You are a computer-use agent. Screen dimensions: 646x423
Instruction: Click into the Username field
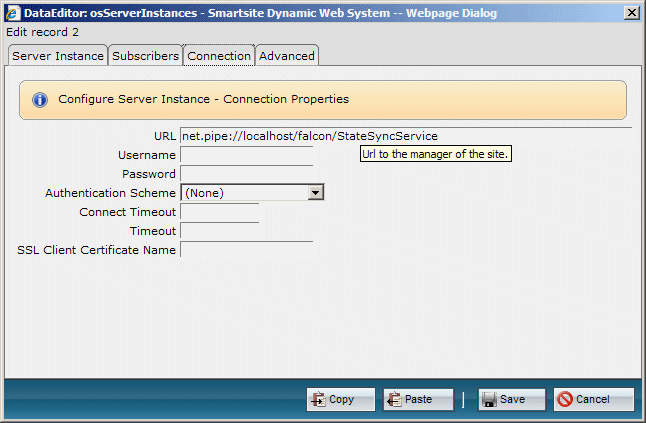[246, 155]
